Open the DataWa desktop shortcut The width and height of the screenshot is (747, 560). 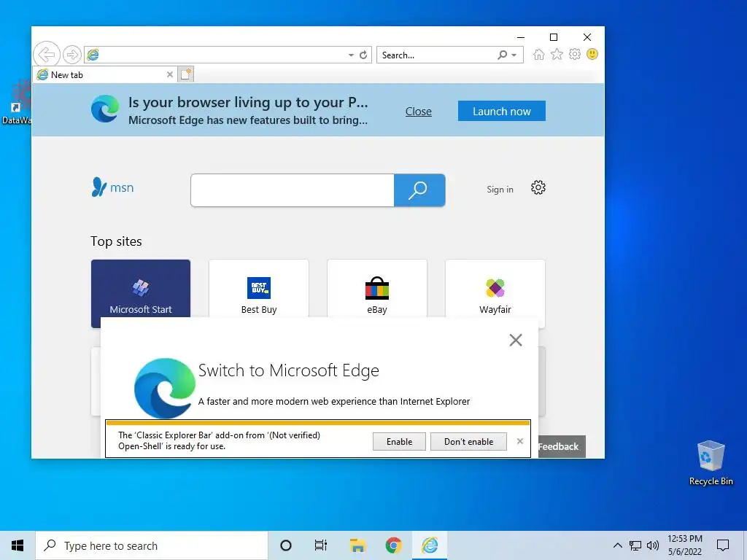tap(17, 102)
